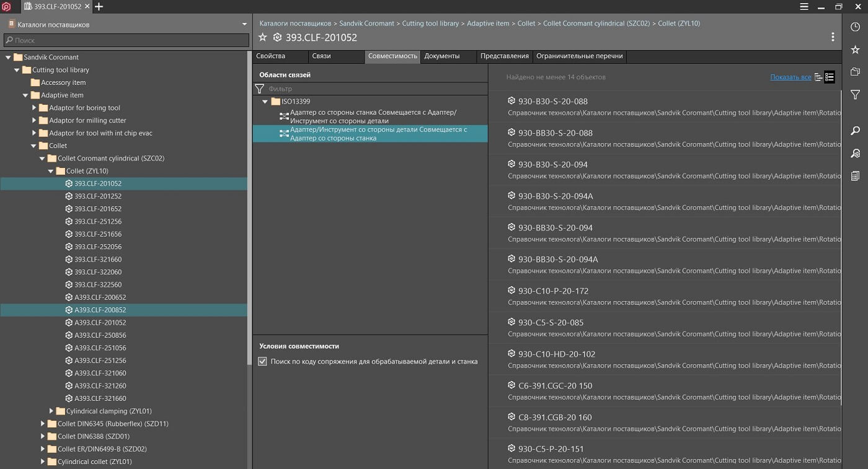The width and height of the screenshot is (868, 469).
Task: Open advanced object search icon in sidebar
Action: (x=855, y=153)
